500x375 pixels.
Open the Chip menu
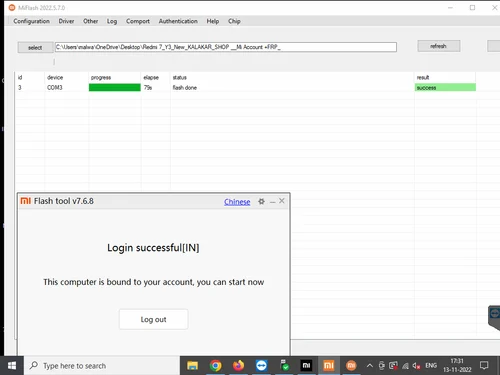tap(234, 21)
